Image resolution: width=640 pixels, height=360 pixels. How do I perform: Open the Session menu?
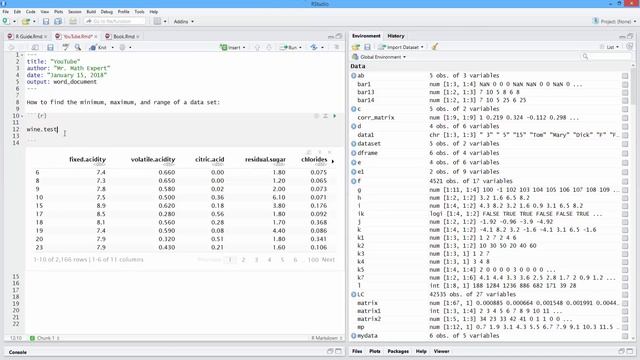point(75,12)
